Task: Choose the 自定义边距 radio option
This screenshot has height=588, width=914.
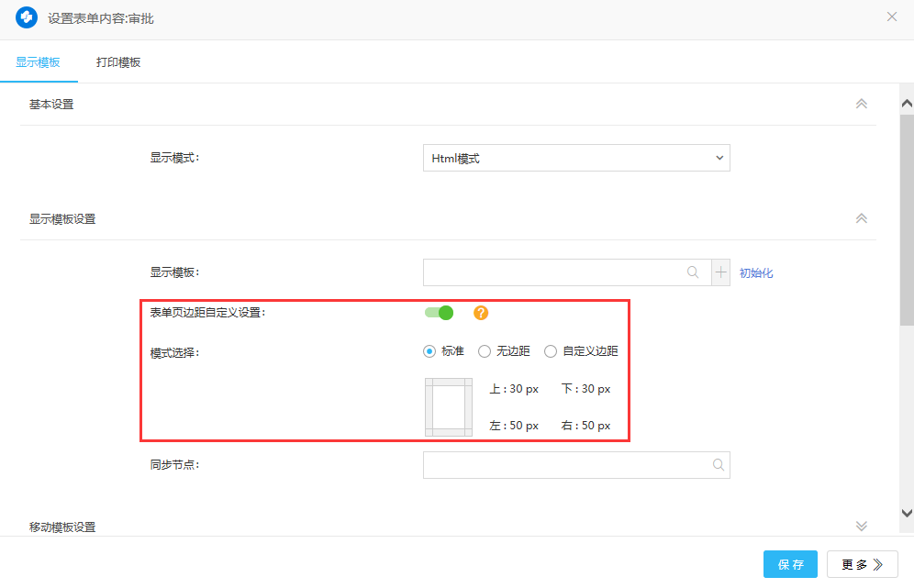Action: [x=551, y=351]
